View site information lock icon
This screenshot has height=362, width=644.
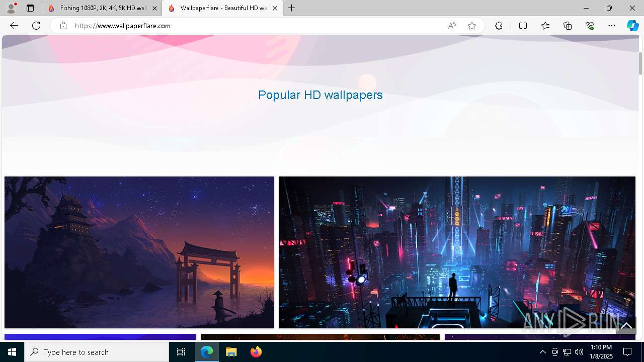click(63, 26)
